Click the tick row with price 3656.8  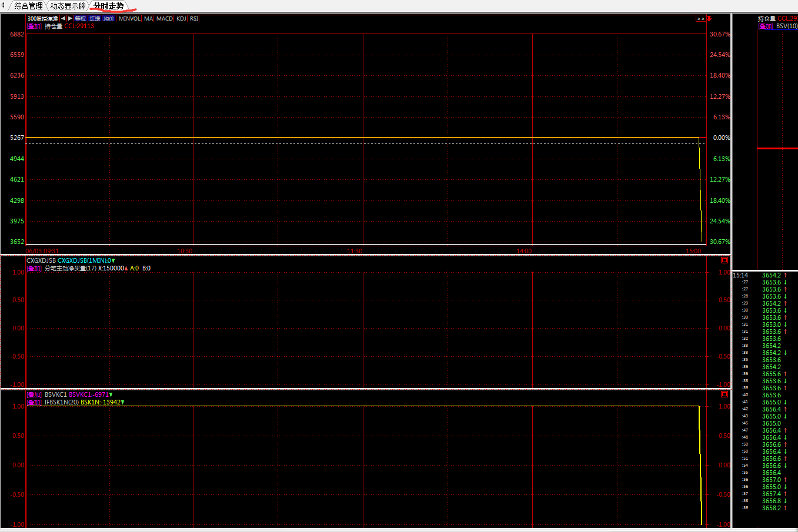[764, 501]
